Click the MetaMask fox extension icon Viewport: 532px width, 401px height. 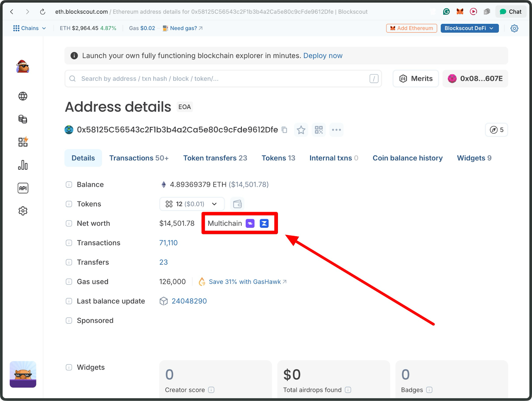[x=460, y=11]
